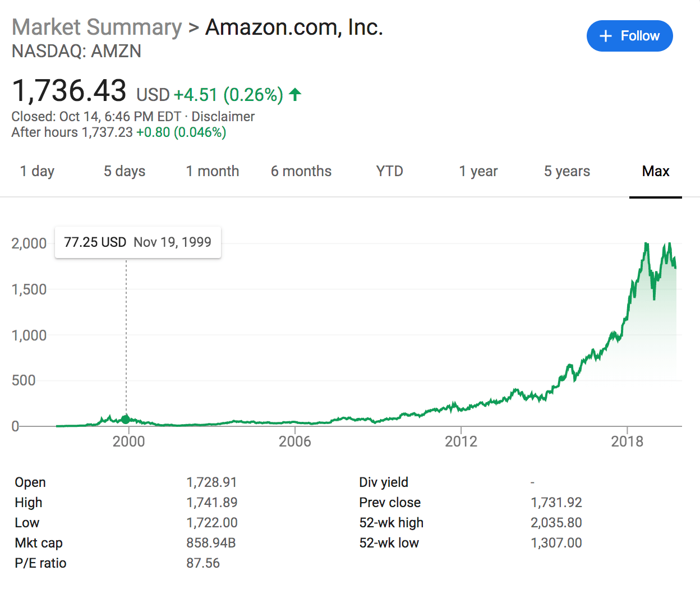Open the 1 month chart view
This screenshot has width=700, height=598.
pos(213,171)
